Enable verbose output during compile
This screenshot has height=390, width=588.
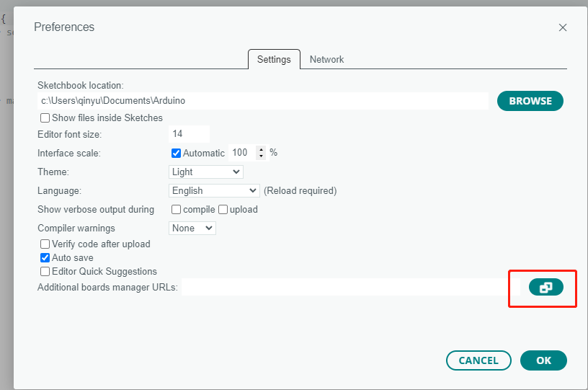pos(176,210)
